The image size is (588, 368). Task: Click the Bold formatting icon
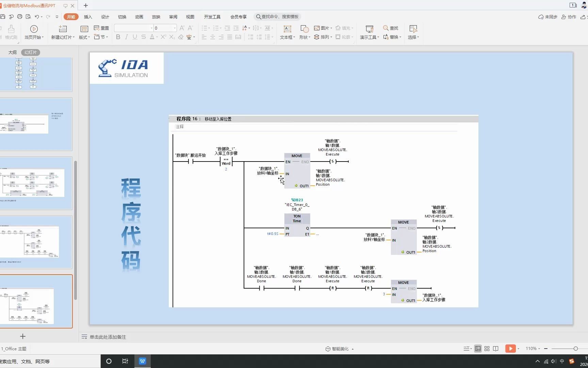(x=118, y=37)
